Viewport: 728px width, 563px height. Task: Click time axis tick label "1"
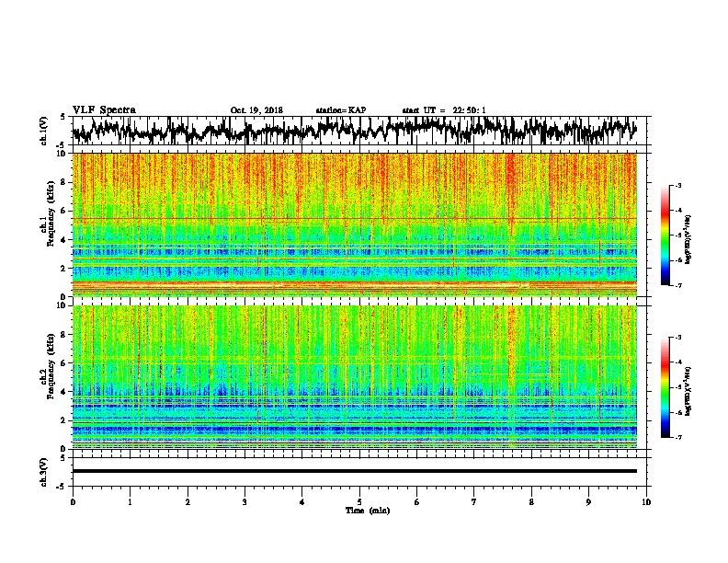pos(130,502)
